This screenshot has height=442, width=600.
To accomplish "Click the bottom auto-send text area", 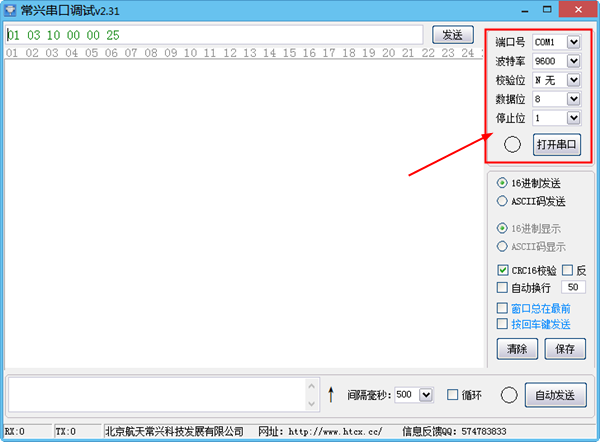I will point(157,394).
